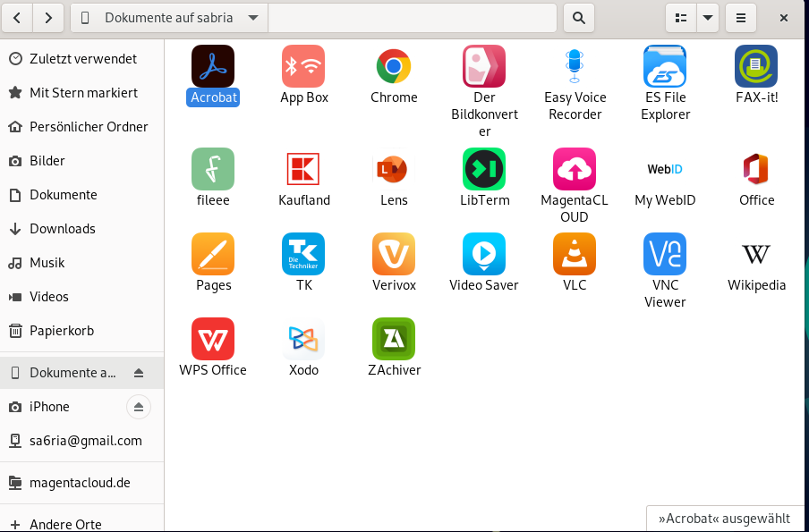This screenshot has width=809, height=532.
Task: Click the search magnifier button
Action: (579, 18)
